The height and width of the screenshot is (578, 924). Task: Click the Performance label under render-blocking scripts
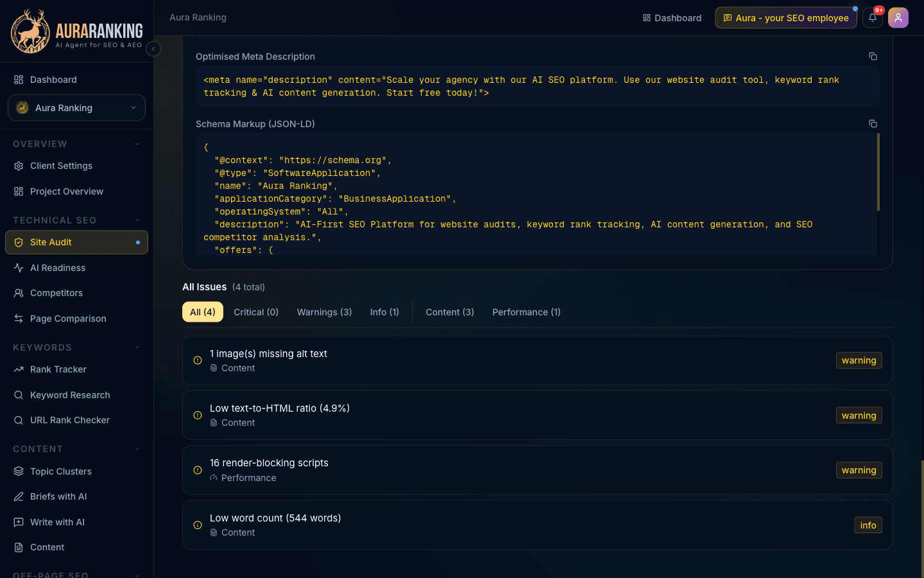(x=249, y=478)
